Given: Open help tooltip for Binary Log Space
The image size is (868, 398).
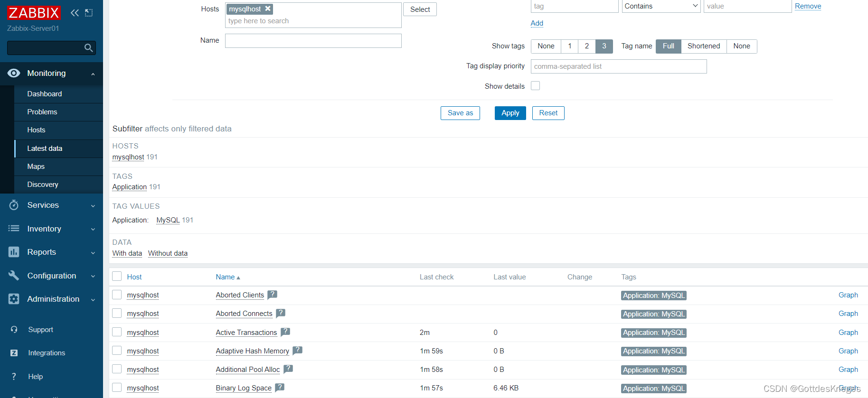Looking at the screenshot, I should 280,388.
